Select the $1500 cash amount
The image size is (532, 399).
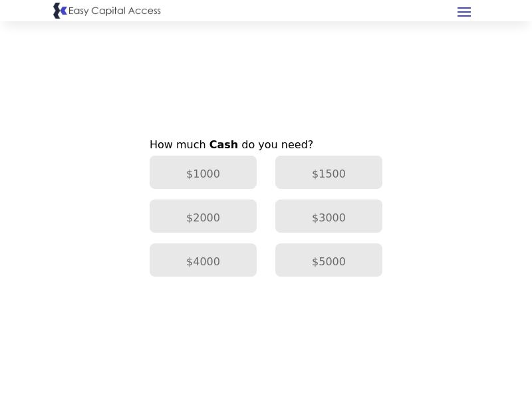(329, 172)
